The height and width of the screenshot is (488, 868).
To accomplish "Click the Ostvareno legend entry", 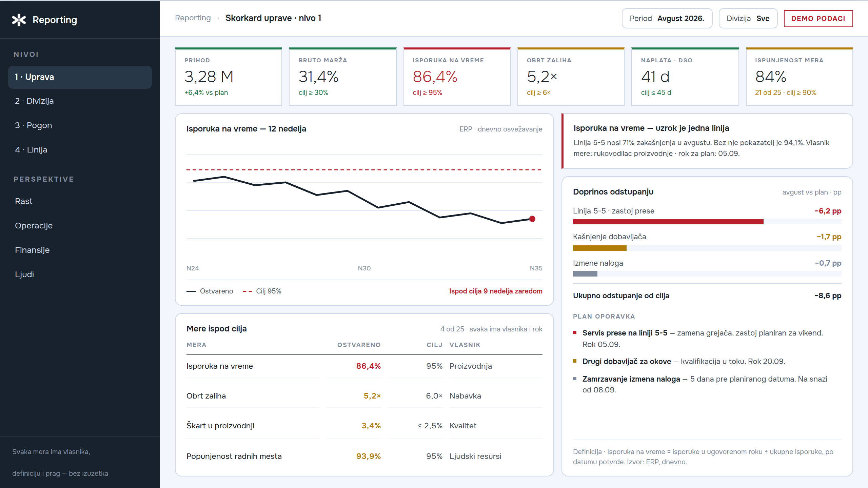I will 210,291.
